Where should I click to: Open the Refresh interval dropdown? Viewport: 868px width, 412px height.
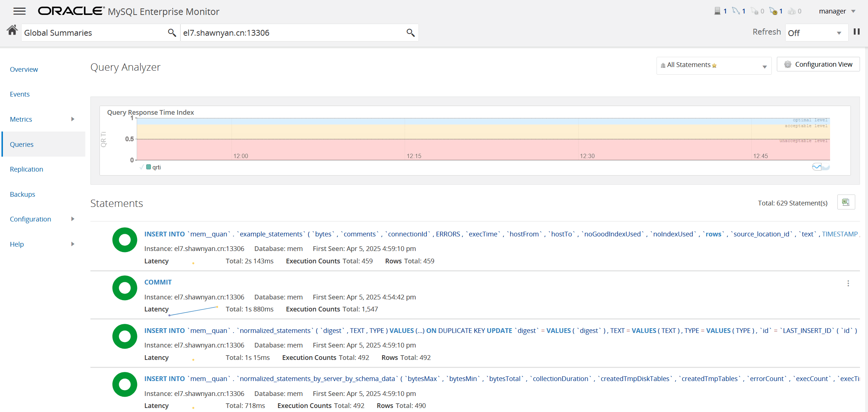pos(816,33)
